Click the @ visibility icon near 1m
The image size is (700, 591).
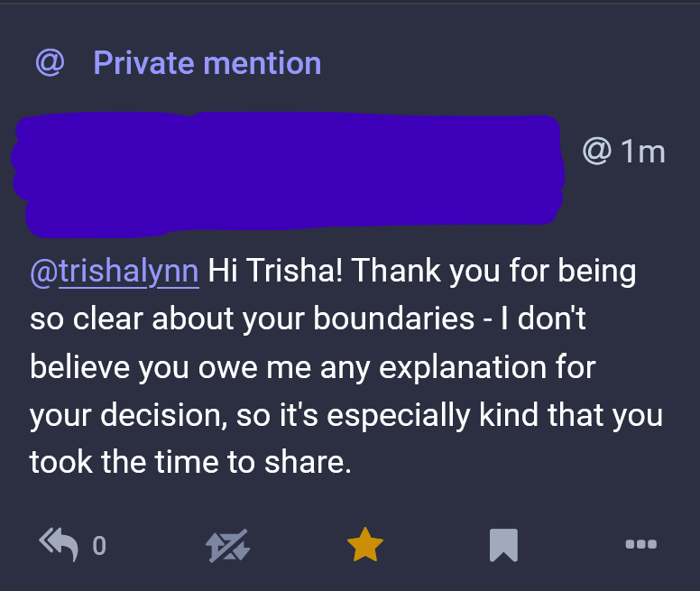[597, 152]
